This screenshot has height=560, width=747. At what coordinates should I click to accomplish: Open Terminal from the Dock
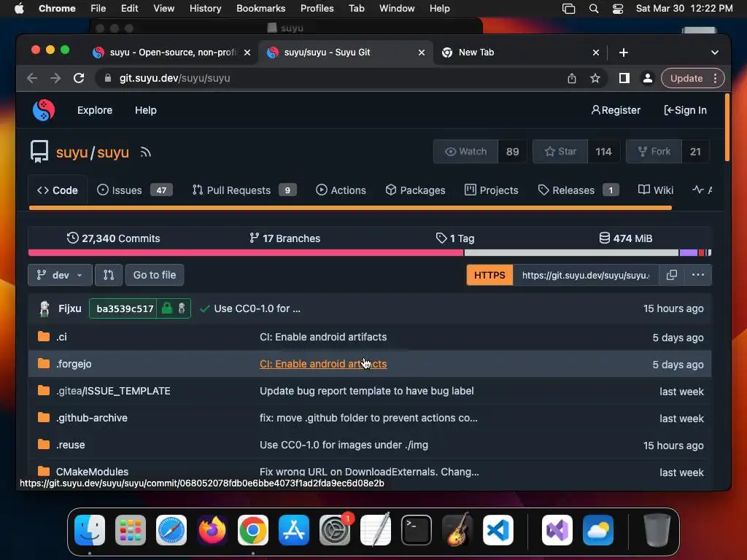[417, 530]
